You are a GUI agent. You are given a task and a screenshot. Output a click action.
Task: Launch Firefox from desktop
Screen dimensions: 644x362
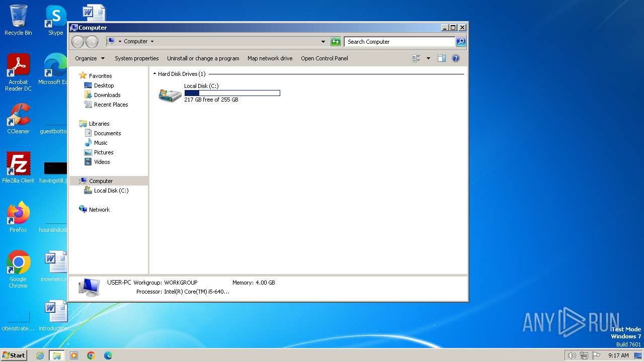pyautogui.click(x=18, y=217)
